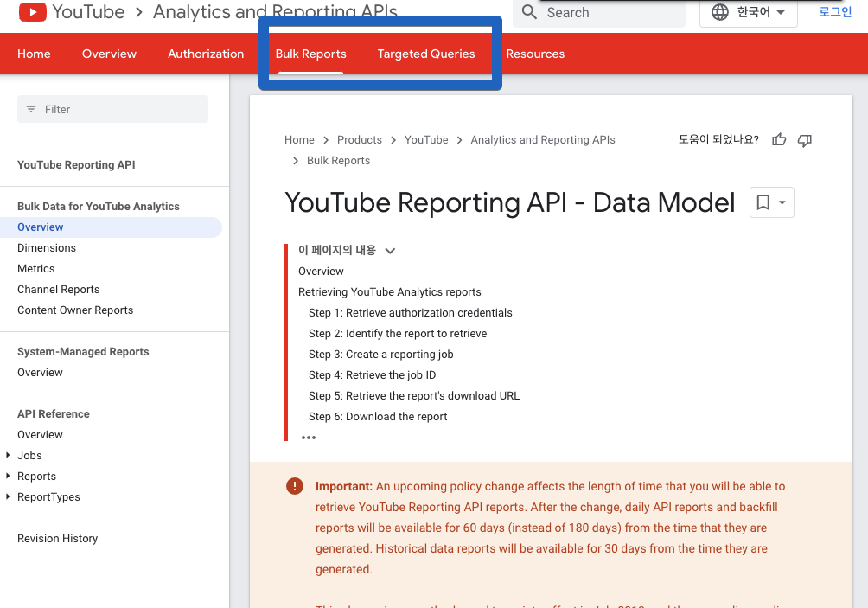The height and width of the screenshot is (608, 868).
Task: Select the Bulk Reports tab
Action: point(311,54)
